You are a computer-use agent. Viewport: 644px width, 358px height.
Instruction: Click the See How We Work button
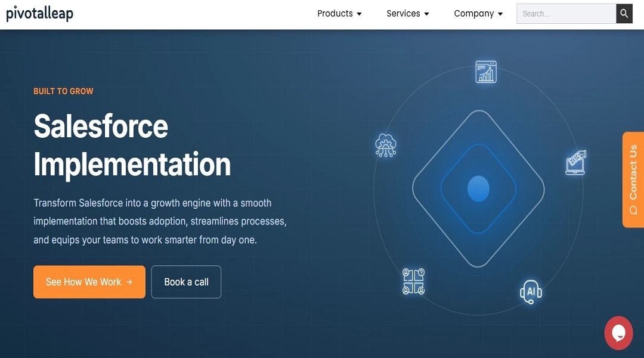[x=89, y=282]
